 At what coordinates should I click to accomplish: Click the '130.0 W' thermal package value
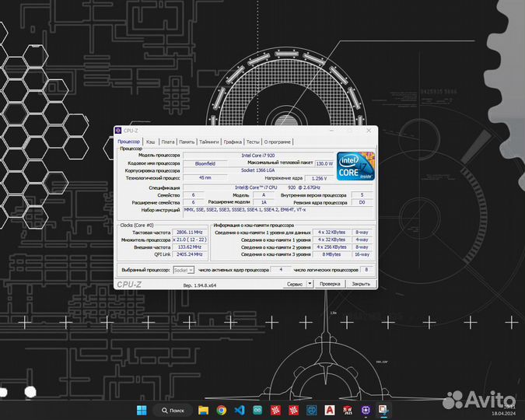(324, 163)
